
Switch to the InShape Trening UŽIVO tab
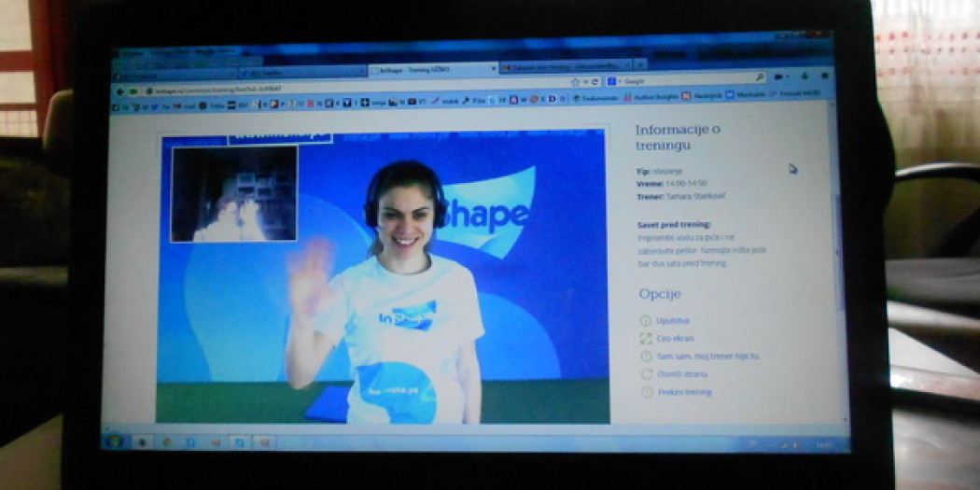tap(432, 69)
